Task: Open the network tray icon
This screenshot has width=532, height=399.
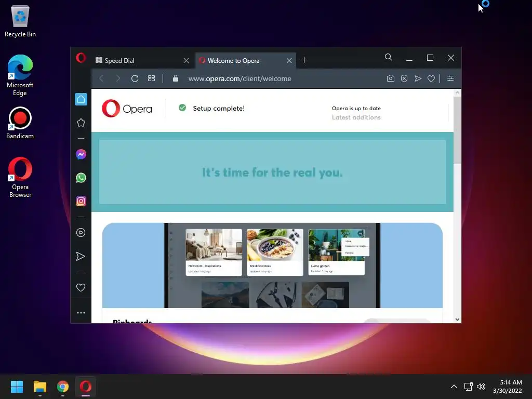Action: coord(469,387)
